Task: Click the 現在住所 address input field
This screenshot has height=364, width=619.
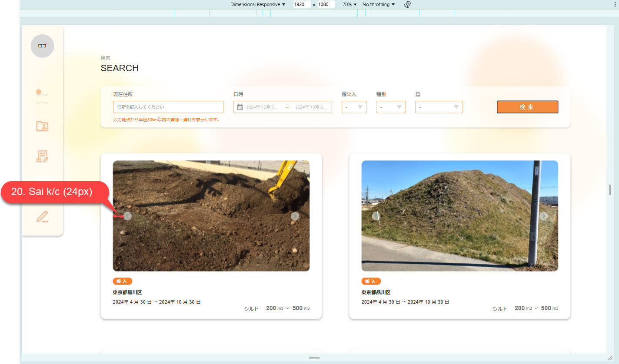Action: coord(168,107)
